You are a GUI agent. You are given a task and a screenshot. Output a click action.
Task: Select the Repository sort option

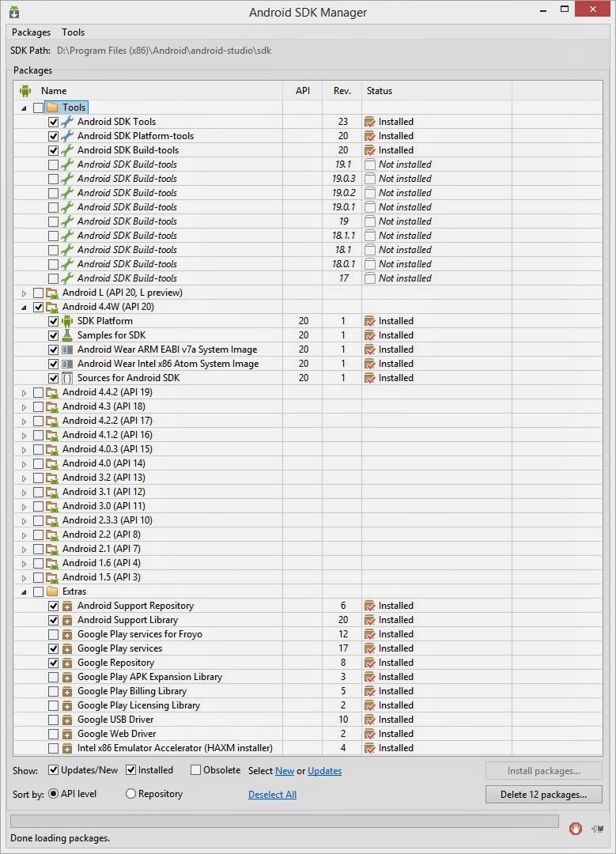point(130,794)
